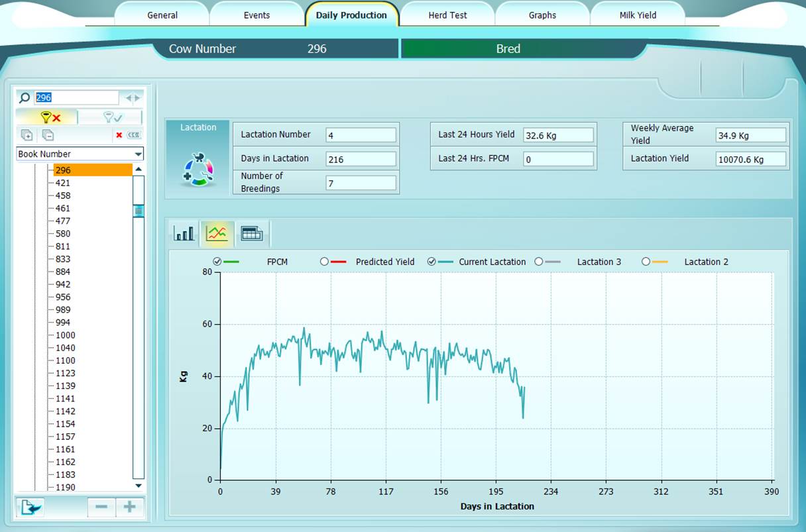Click the small red X icon

point(119,135)
